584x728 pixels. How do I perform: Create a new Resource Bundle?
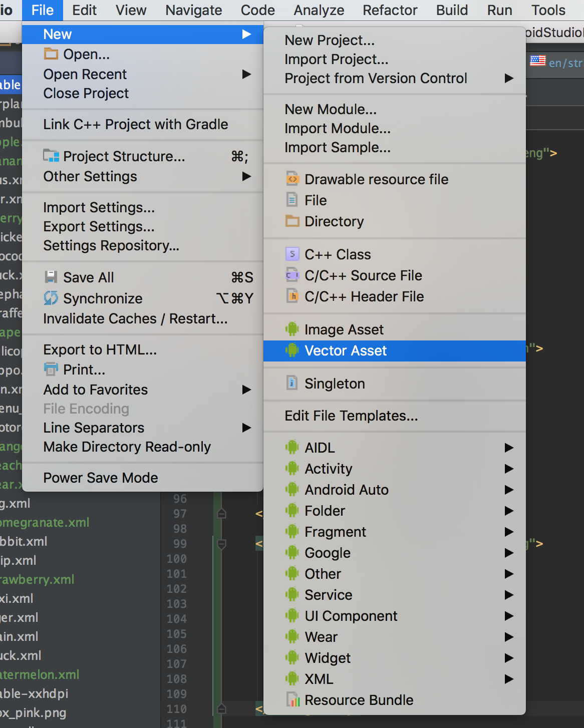359,699
